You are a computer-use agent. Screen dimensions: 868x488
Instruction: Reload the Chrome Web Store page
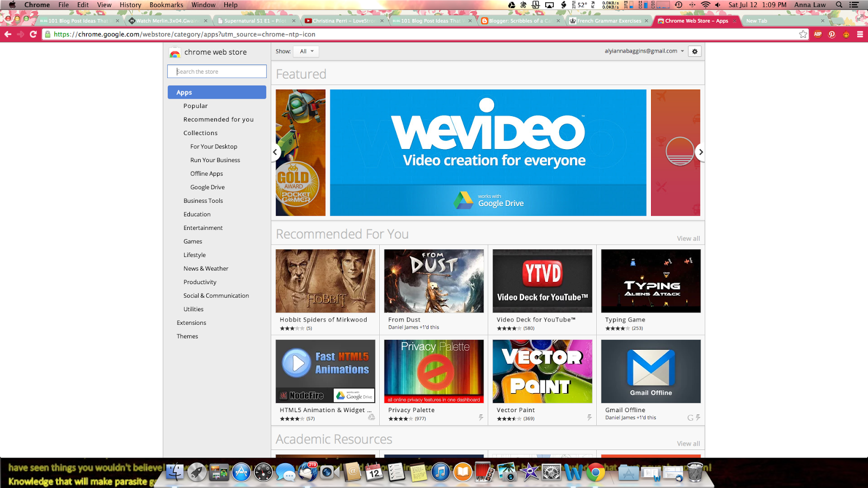point(33,34)
